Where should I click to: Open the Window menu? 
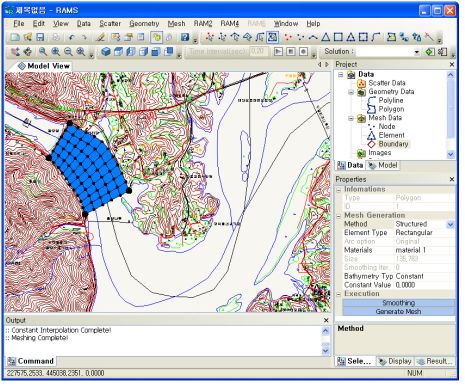tap(286, 24)
